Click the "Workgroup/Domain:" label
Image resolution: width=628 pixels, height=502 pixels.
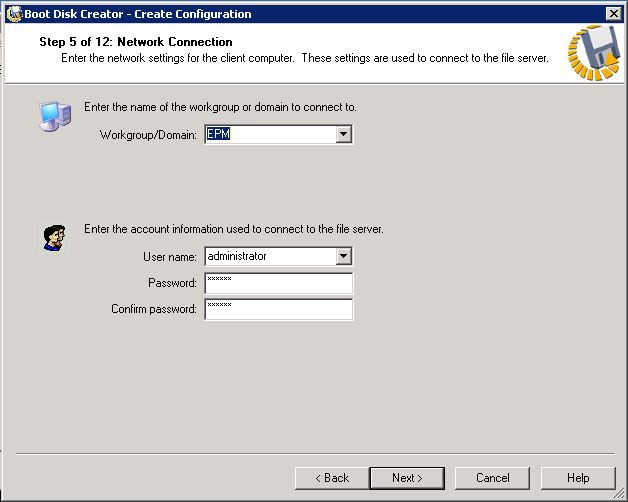coord(149,134)
